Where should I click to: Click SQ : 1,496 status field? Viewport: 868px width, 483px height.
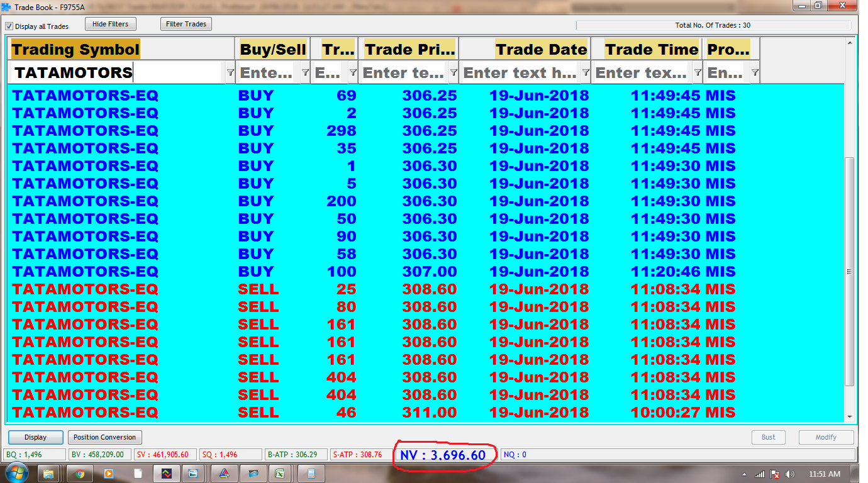pos(231,455)
